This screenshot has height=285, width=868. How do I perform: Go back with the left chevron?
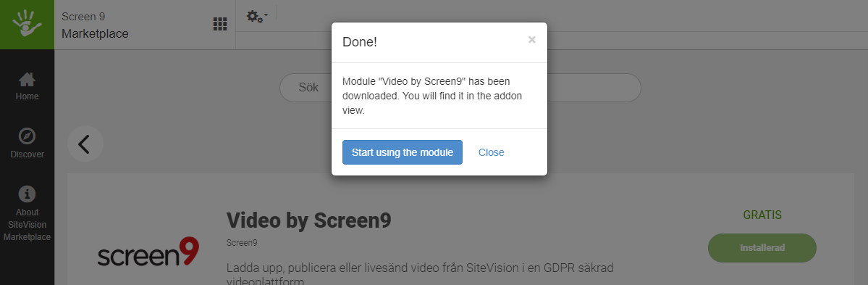[85, 144]
